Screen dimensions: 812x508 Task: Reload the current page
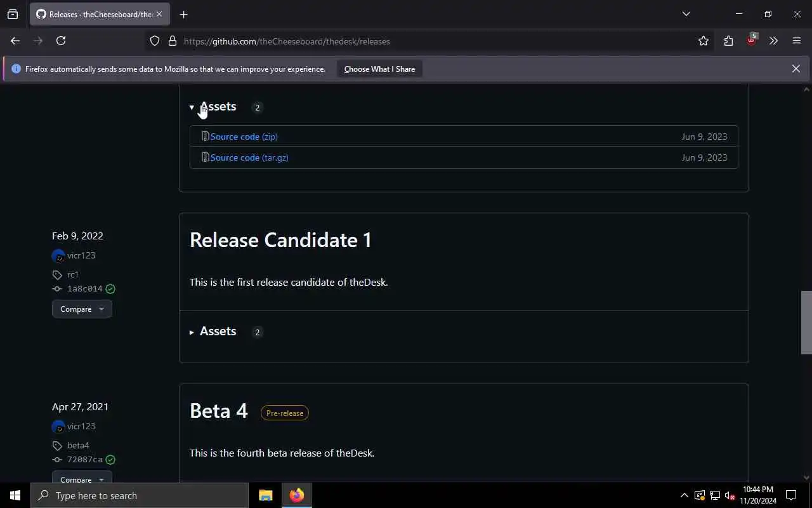tap(61, 41)
